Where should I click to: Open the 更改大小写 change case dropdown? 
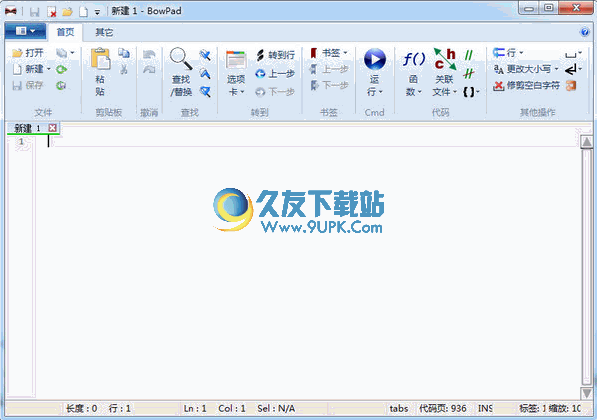[526, 69]
